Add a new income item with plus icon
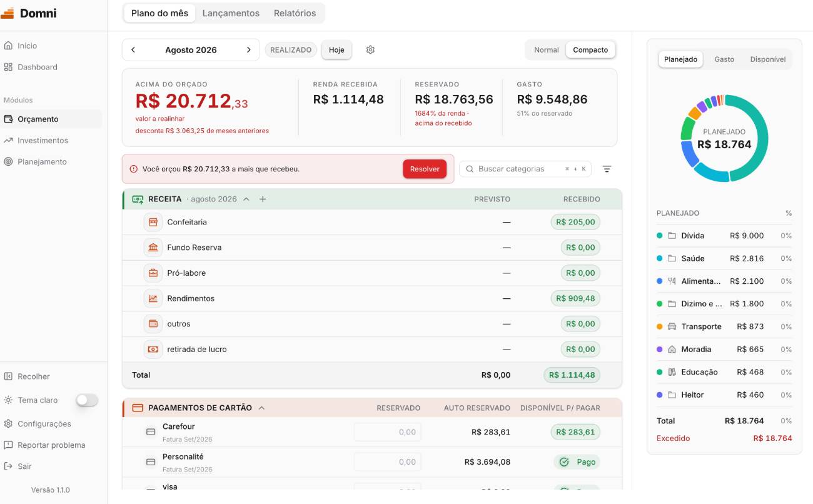 263,199
